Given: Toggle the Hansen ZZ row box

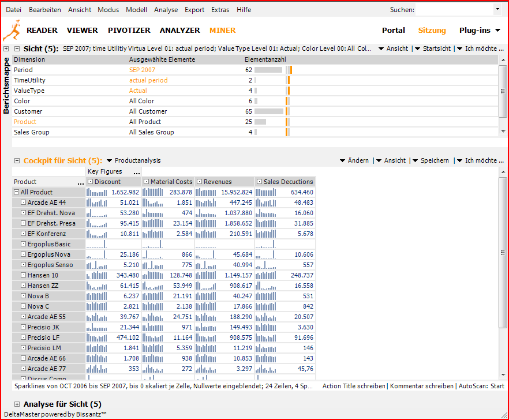Looking at the screenshot, I should [23, 286].
